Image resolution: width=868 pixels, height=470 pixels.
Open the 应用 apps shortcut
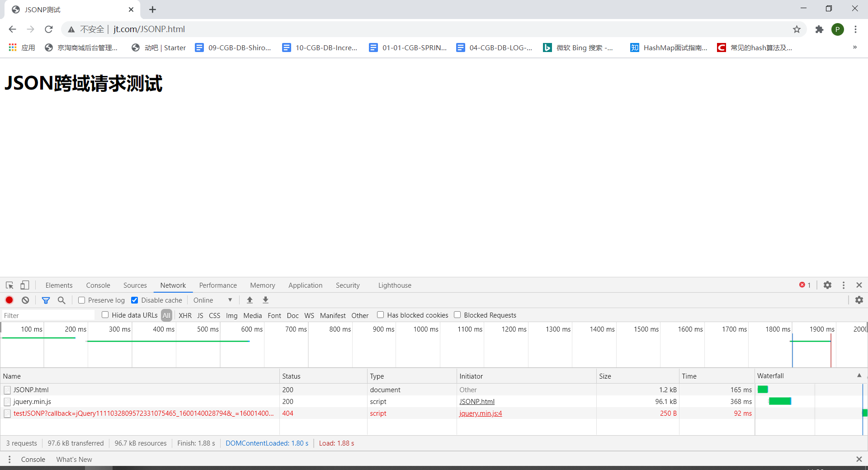pos(22,47)
